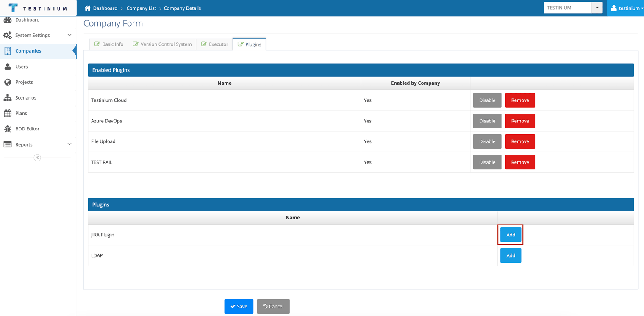
Task: Click the edit icon on Plugins tab
Action: 240,44
